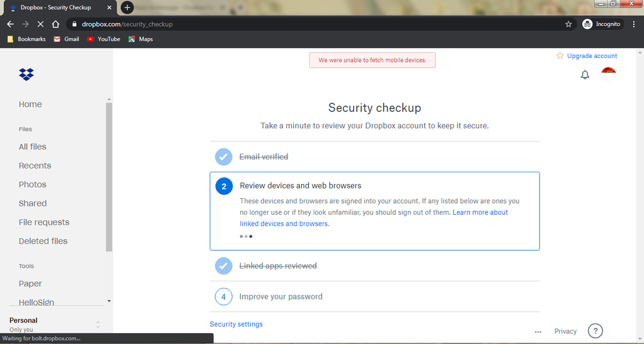This screenshot has width=644, height=344.
Task: Expand the Improve your password step
Action: click(280, 297)
